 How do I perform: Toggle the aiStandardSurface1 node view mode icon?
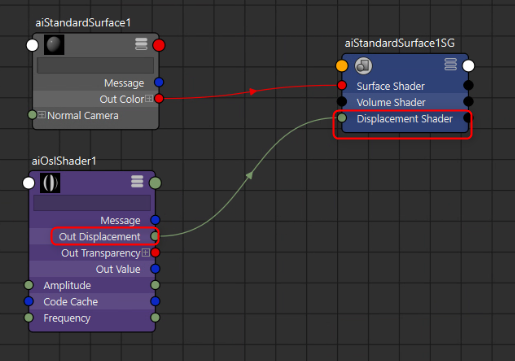pos(141,44)
